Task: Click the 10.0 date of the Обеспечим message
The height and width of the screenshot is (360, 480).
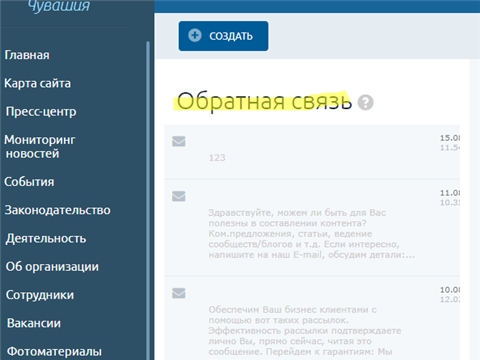Action: (450, 290)
